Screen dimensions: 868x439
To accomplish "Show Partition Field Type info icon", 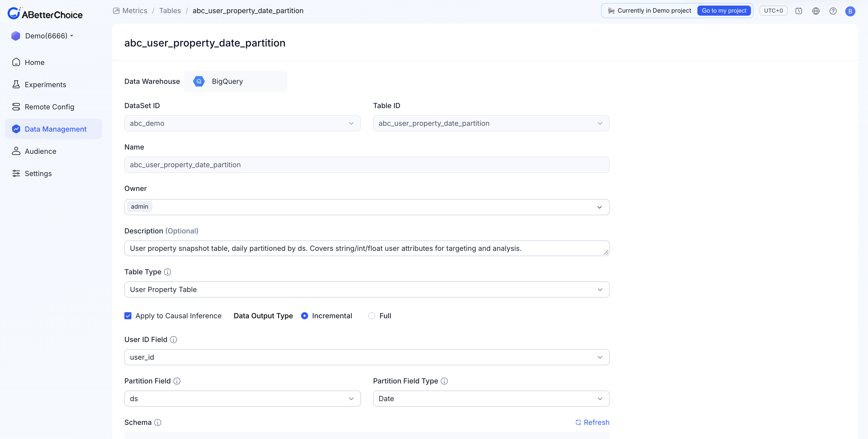I will tap(444, 381).
